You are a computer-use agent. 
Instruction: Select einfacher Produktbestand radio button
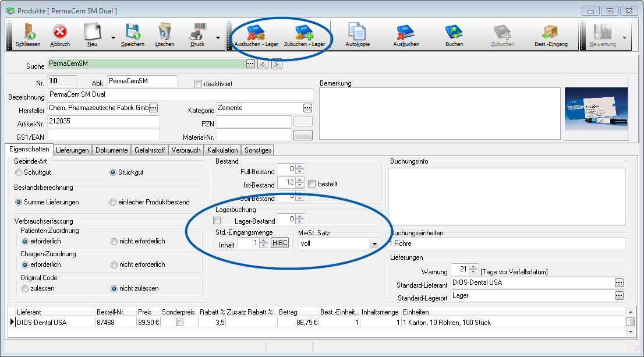coord(113,202)
